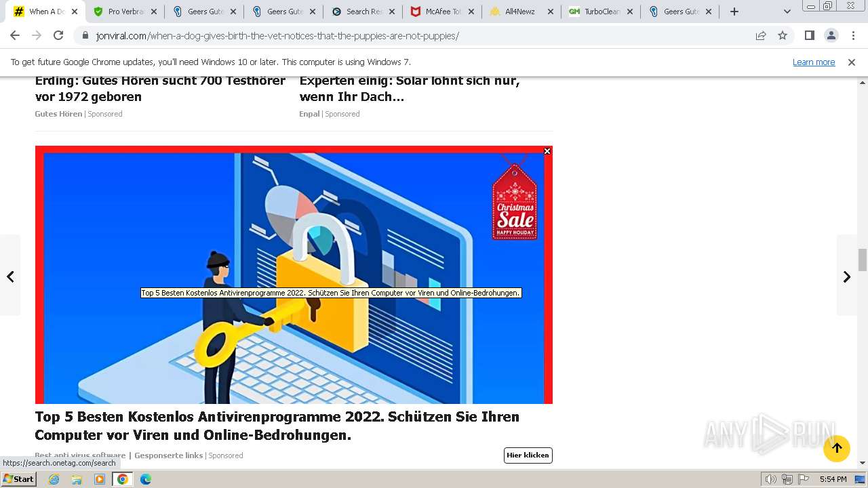Viewport: 868px width, 488px height.
Task: Share this page icon
Action: click(761, 35)
